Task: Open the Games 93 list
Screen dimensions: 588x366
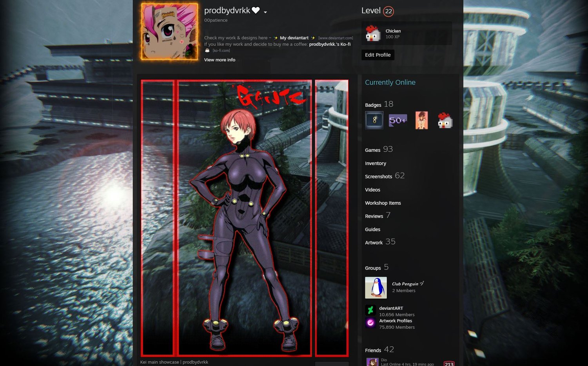Action: [x=379, y=149]
